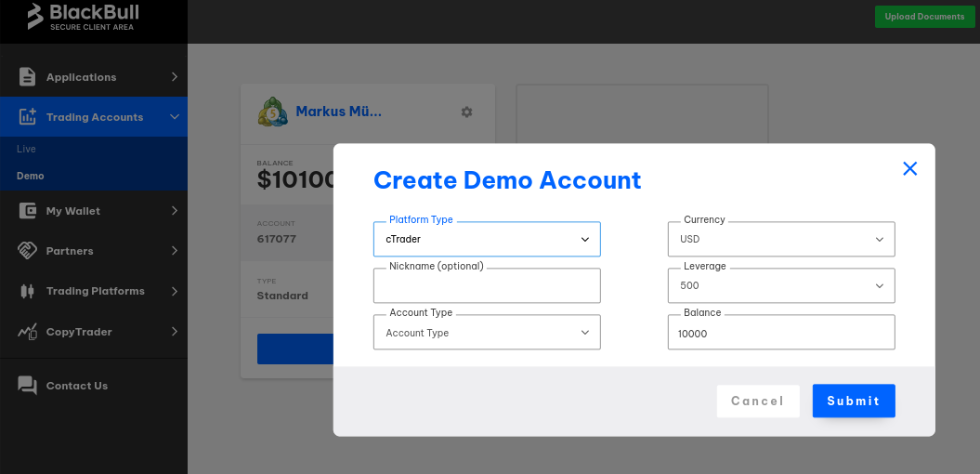This screenshot has height=474, width=980.
Task: Click the Trading Platforms candlestick icon
Action: click(27, 291)
